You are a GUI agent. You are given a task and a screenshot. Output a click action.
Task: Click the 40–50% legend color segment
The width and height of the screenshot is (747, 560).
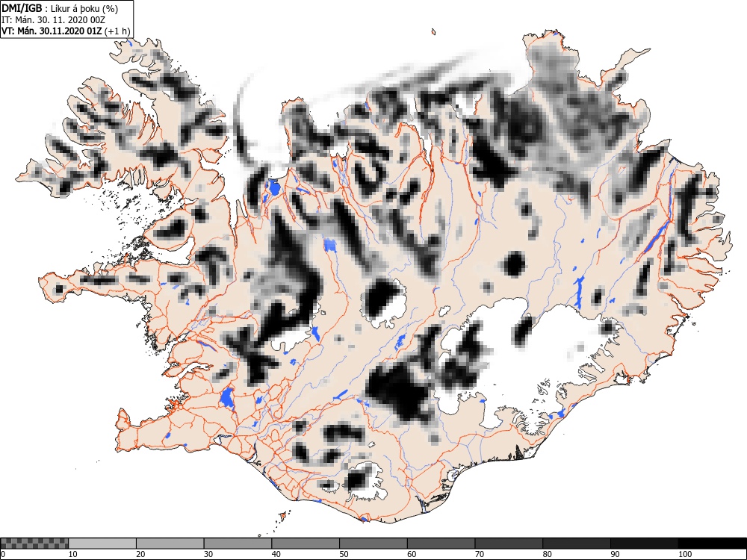click(306, 544)
